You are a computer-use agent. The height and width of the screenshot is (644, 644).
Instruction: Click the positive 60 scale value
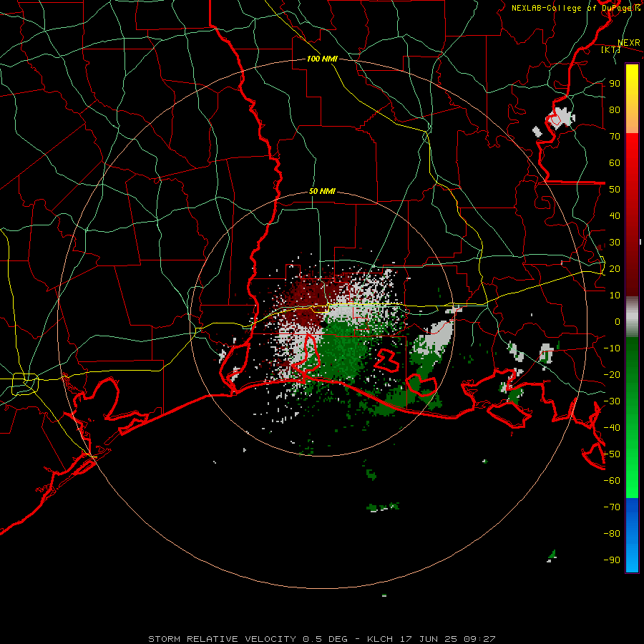pyautogui.click(x=615, y=162)
